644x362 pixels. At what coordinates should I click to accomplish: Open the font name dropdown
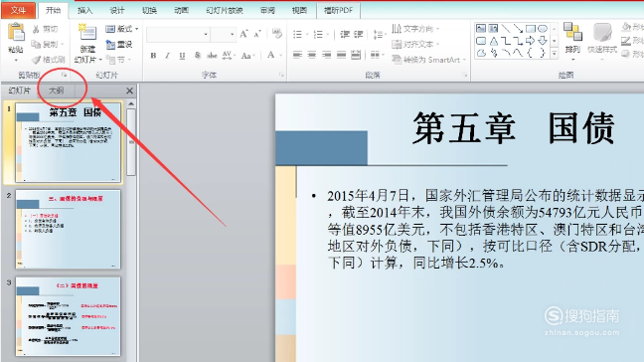click(x=206, y=35)
